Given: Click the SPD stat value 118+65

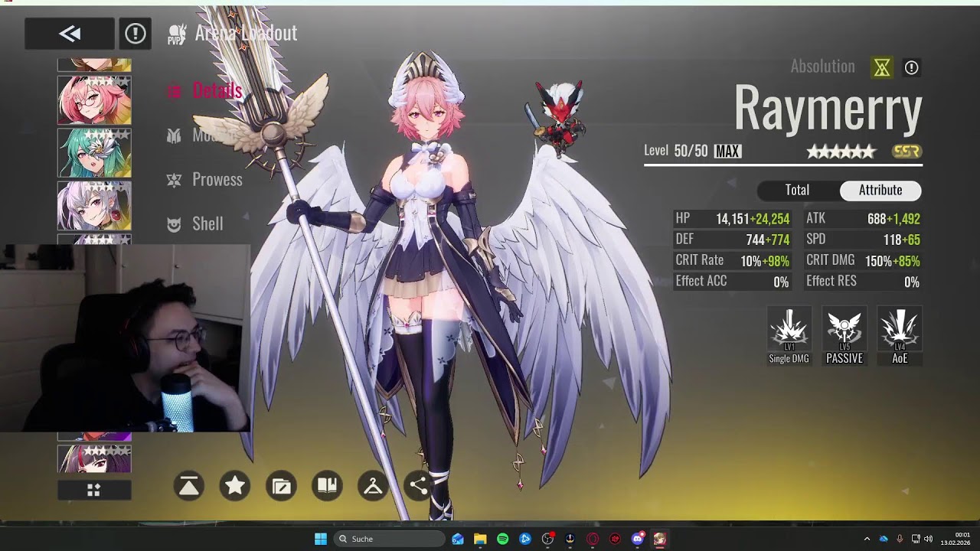Looking at the screenshot, I should click(901, 240).
